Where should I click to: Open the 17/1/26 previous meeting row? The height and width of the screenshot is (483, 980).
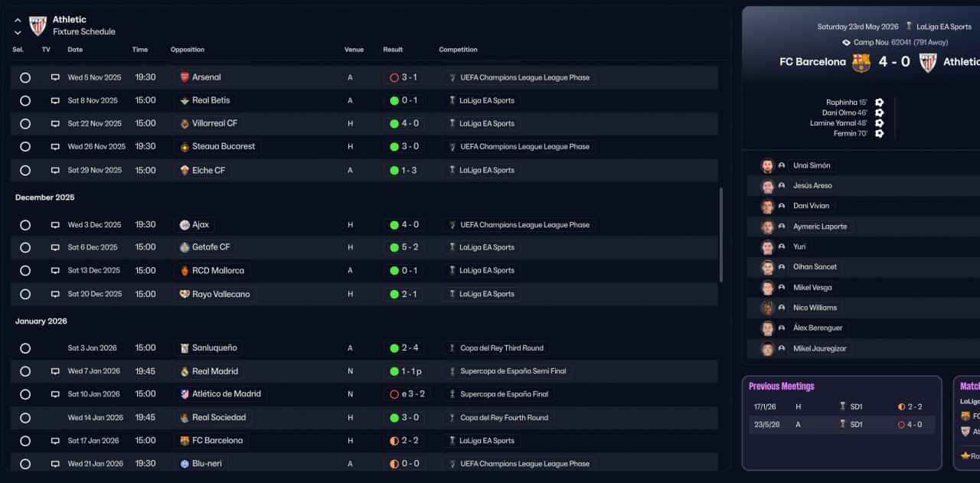pos(841,406)
